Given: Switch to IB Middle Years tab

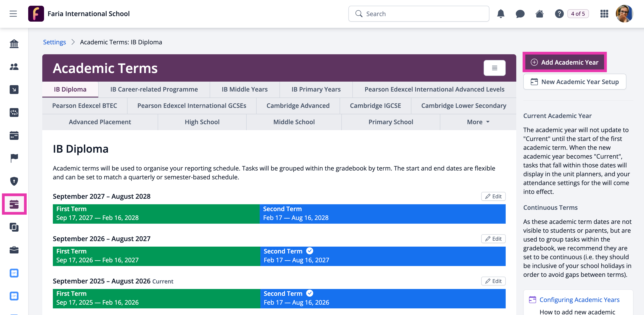Looking at the screenshot, I should (x=244, y=89).
